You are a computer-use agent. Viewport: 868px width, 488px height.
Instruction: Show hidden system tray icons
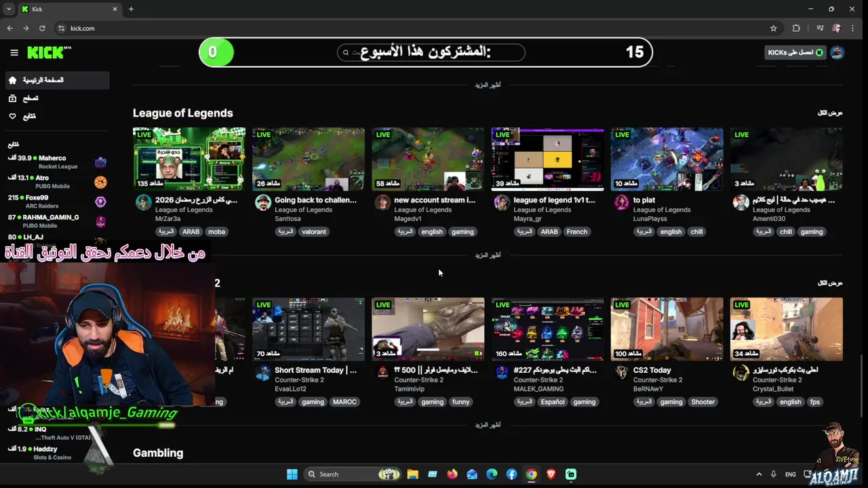point(759,474)
